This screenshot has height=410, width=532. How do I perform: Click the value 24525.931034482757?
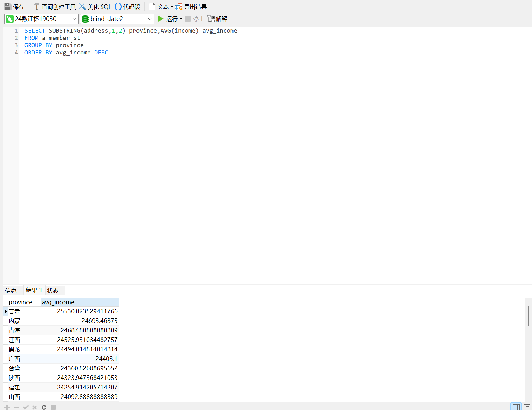[87, 340]
